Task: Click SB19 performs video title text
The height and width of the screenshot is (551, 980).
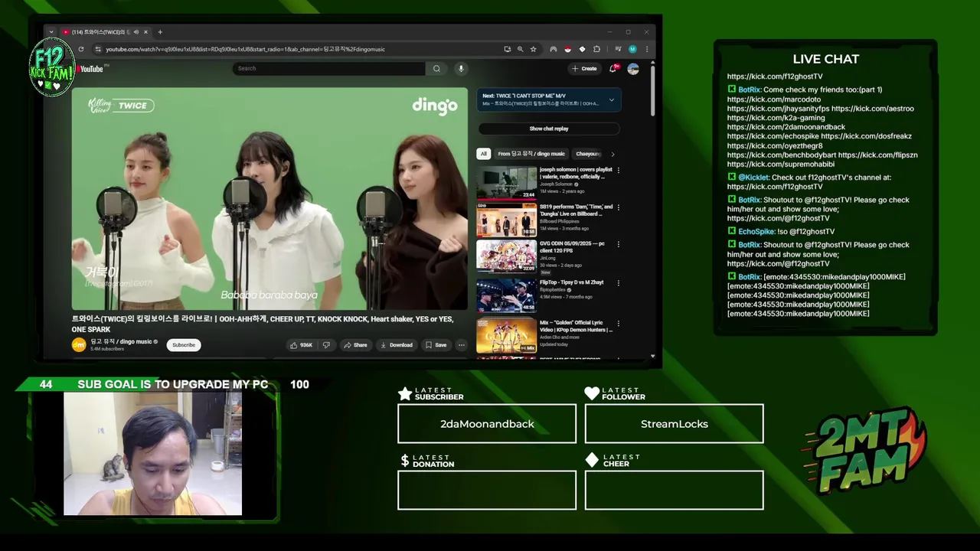Action: point(576,210)
